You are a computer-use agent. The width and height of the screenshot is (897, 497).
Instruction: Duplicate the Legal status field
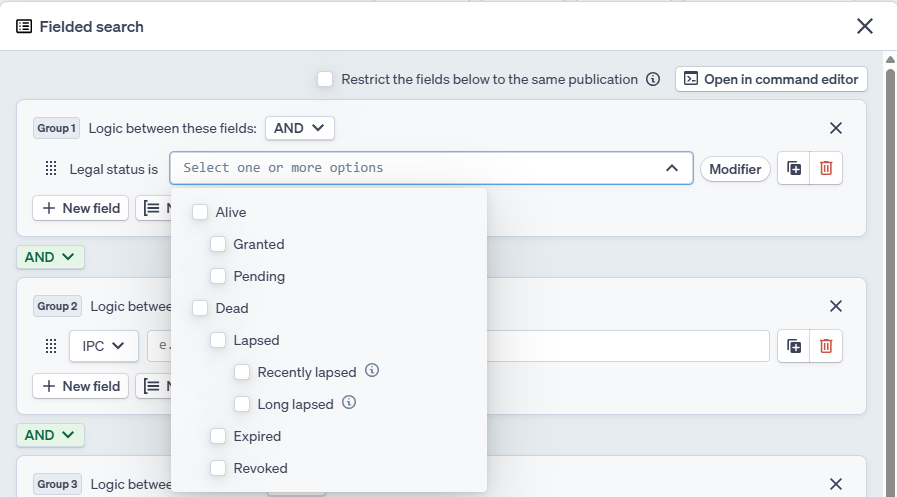794,169
